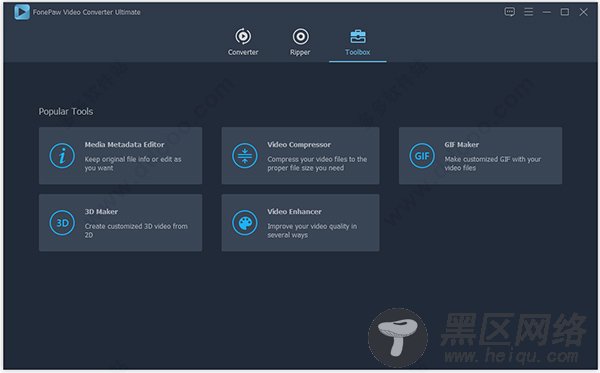Open Media Metadata Editor title
Viewport: 600px width, 373px height.
(124, 145)
